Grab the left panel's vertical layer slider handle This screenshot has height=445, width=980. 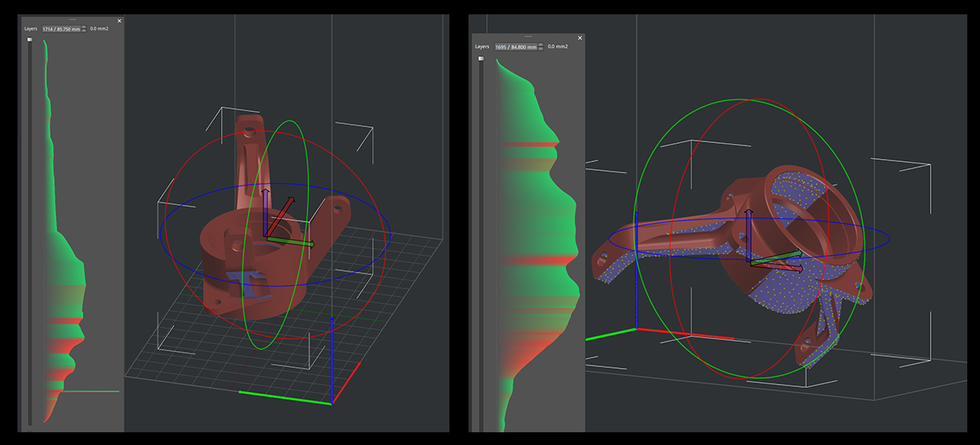29,40
